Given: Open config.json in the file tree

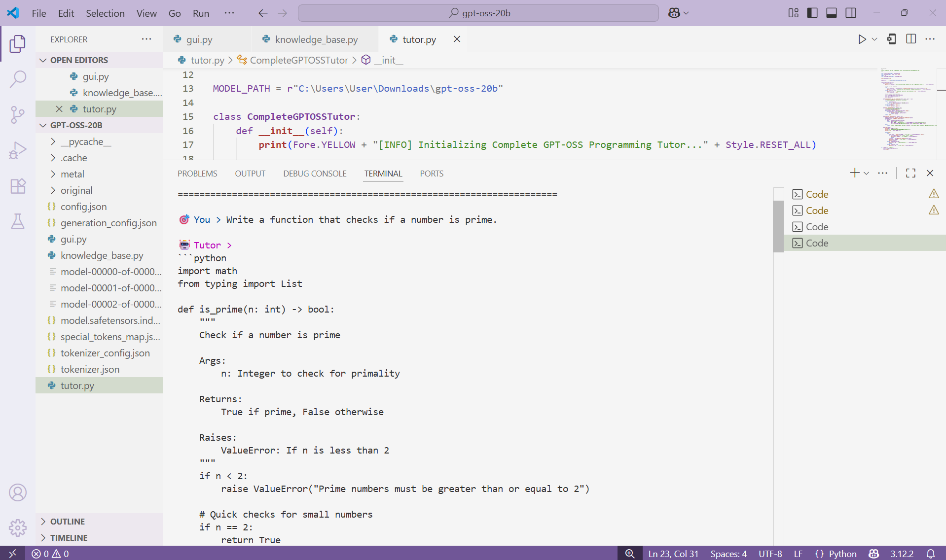Looking at the screenshot, I should click(x=99, y=207).
